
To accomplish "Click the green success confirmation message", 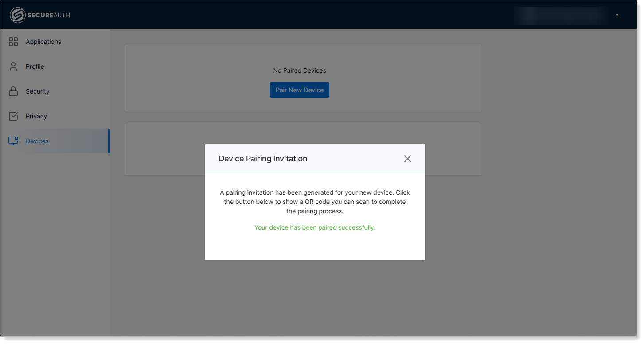I will coord(315,227).
